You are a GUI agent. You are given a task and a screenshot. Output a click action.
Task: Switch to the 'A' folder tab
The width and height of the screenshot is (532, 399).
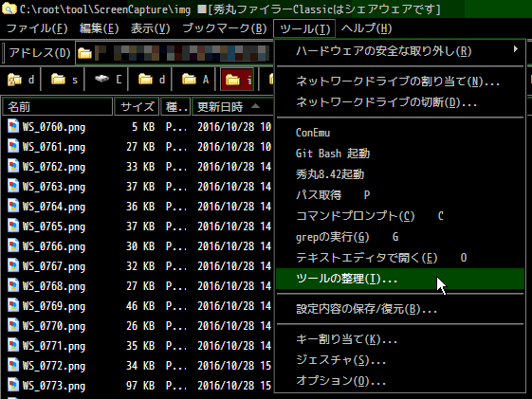tap(195, 80)
